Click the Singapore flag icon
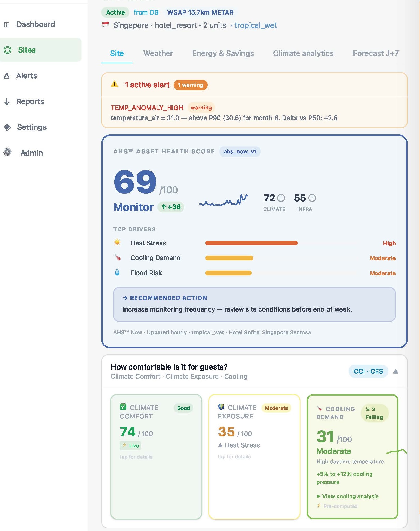The width and height of the screenshot is (420, 531). (x=105, y=24)
